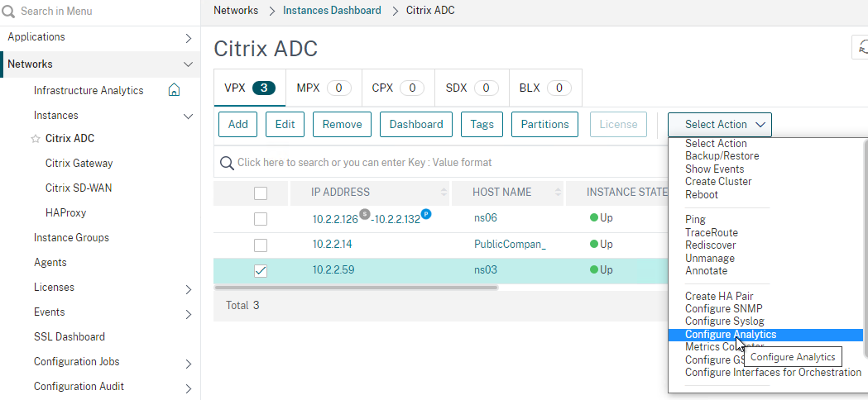Open SSL Dashboard in the sidebar
868x400 pixels.
click(x=70, y=337)
